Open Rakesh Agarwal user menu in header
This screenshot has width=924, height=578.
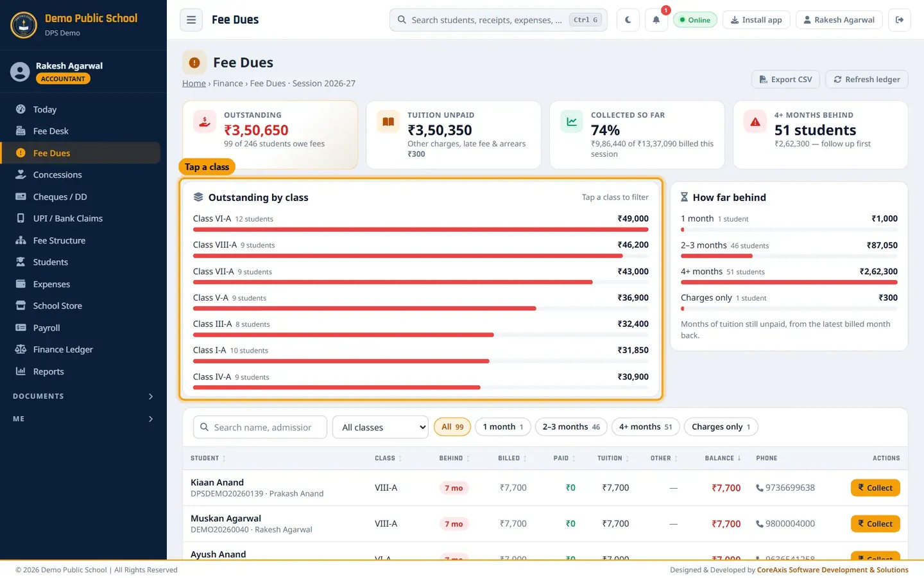tap(839, 20)
